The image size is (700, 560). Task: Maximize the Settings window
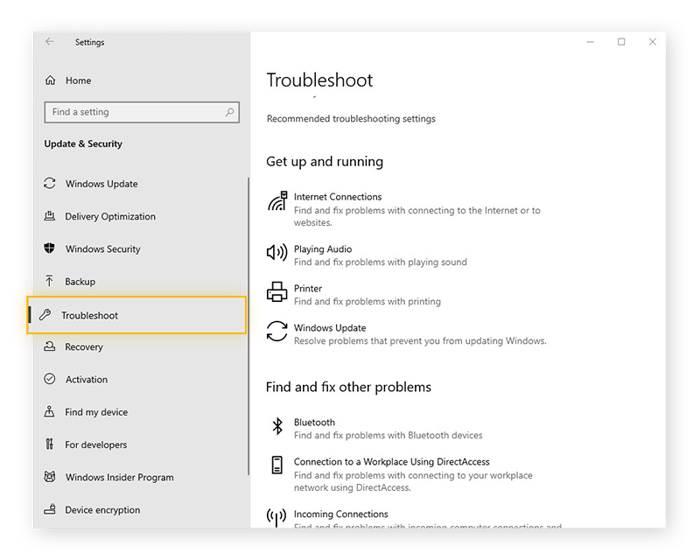(x=621, y=42)
